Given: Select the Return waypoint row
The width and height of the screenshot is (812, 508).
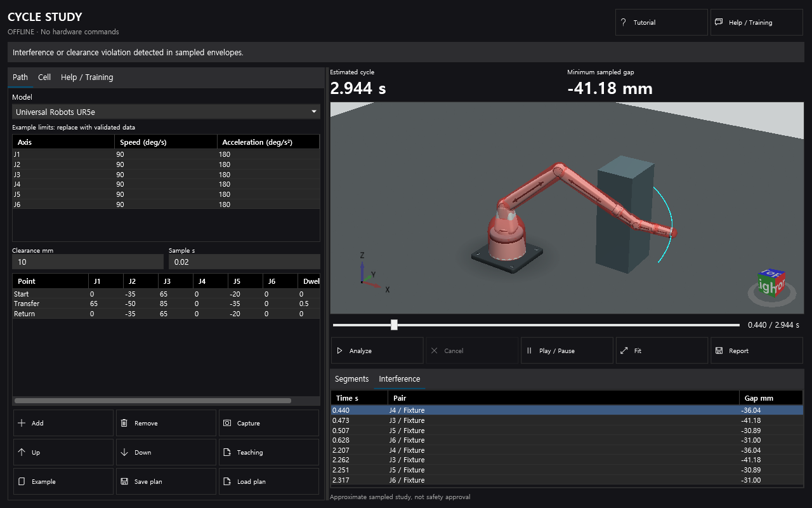Looking at the screenshot, I should (x=166, y=314).
